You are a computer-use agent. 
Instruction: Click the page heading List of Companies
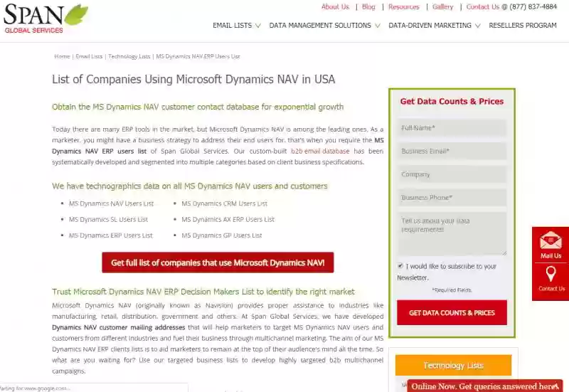coord(193,79)
